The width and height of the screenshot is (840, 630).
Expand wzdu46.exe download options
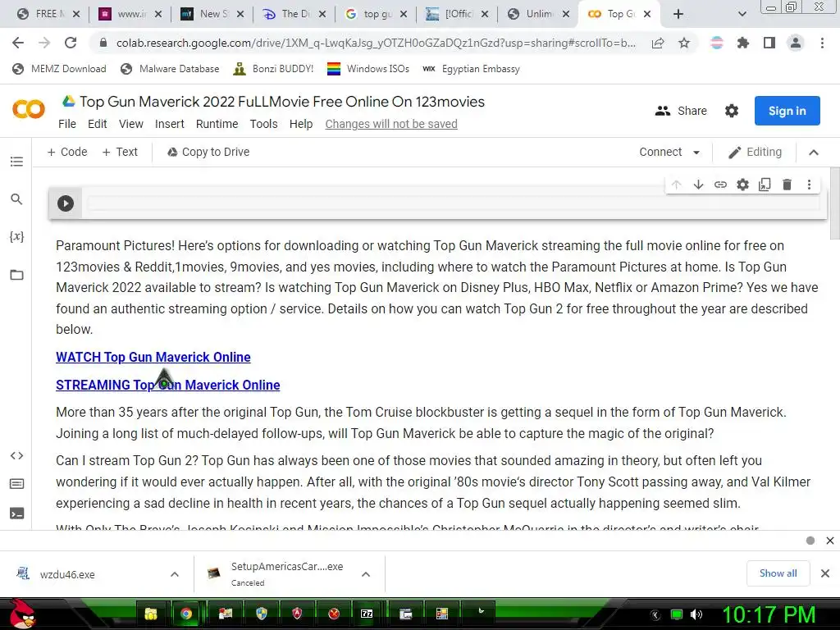point(175,574)
